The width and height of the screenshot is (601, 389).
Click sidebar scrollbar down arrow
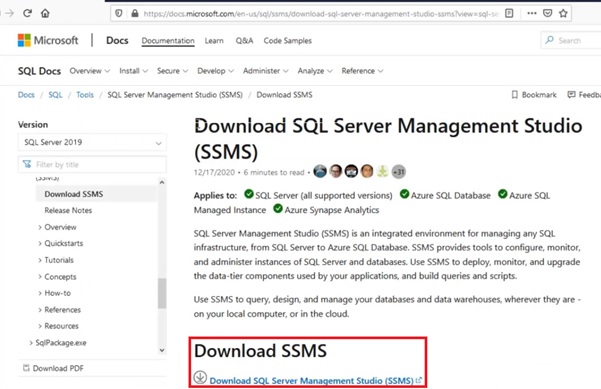[x=162, y=350]
